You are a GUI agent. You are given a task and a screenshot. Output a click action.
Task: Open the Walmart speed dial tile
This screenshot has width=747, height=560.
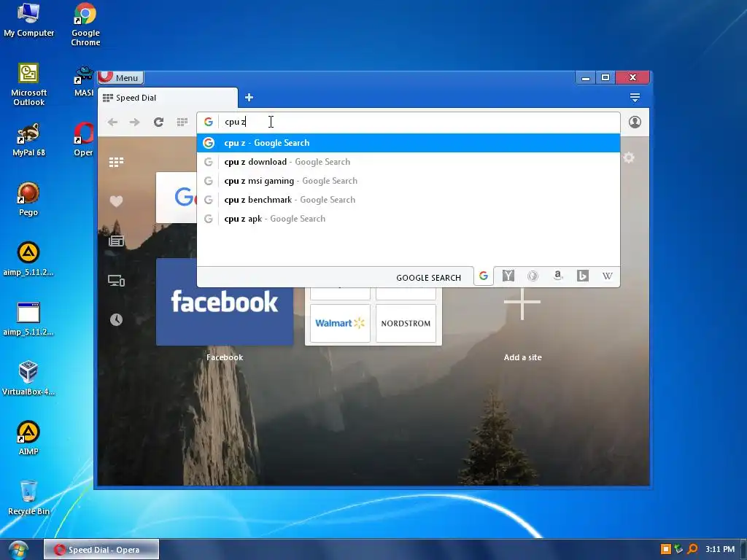click(x=340, y=323)
